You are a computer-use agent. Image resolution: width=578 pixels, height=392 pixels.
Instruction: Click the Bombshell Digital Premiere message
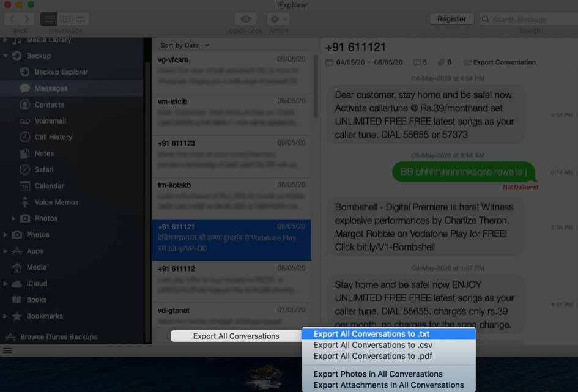pos(426,227)
